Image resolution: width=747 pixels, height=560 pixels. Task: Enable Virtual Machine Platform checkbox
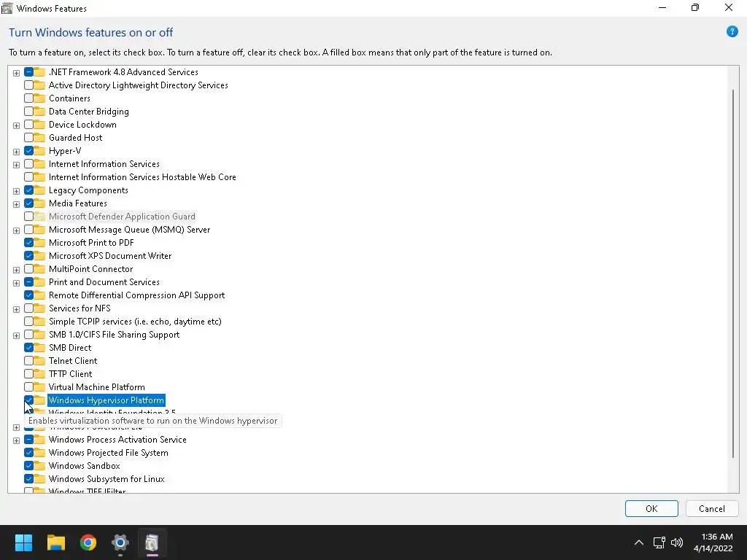28,387
